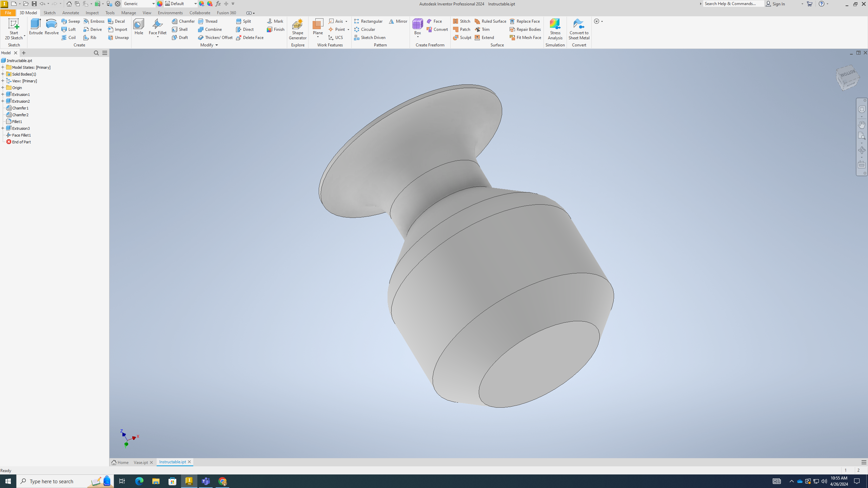Screen dimensions: 868x488
Task: Start a 2D Sketch
Action: pyautogui.click(x=14, y=29)
